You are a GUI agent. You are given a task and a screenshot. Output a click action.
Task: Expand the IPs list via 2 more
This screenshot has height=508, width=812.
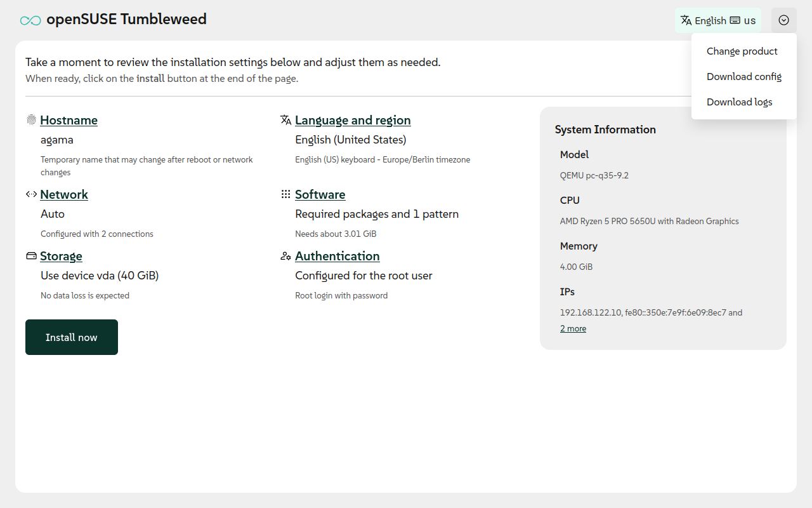click(572, 328)
